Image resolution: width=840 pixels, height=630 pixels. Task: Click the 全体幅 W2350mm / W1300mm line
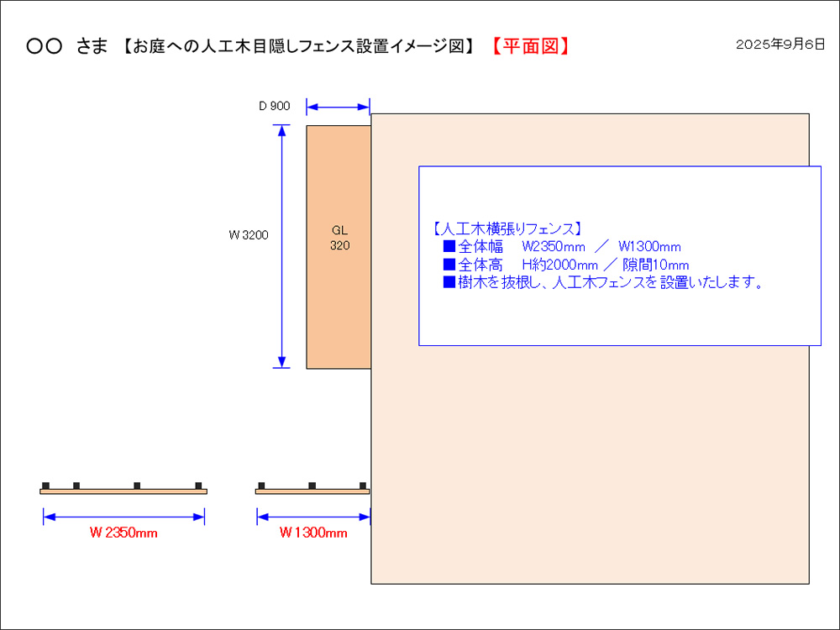(562, 247)
